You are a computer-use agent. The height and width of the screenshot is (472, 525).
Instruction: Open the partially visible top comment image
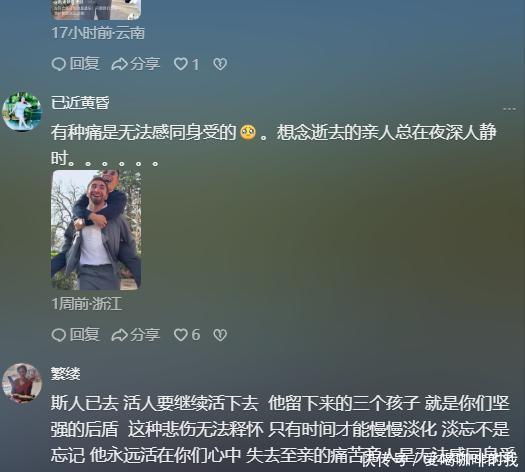coord(96,10)
